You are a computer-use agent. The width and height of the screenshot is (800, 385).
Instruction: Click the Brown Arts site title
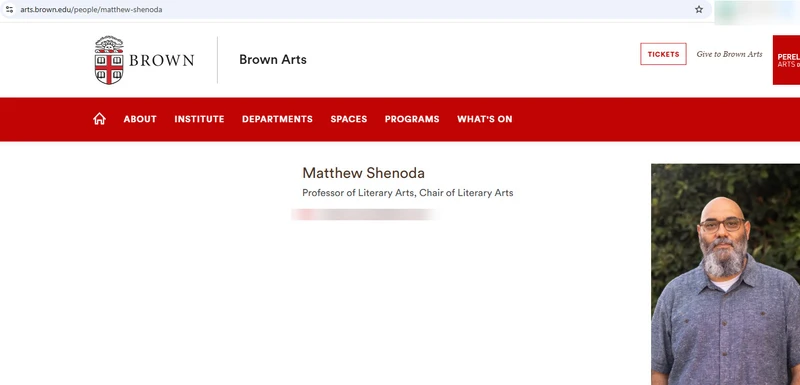click(273, 60)
